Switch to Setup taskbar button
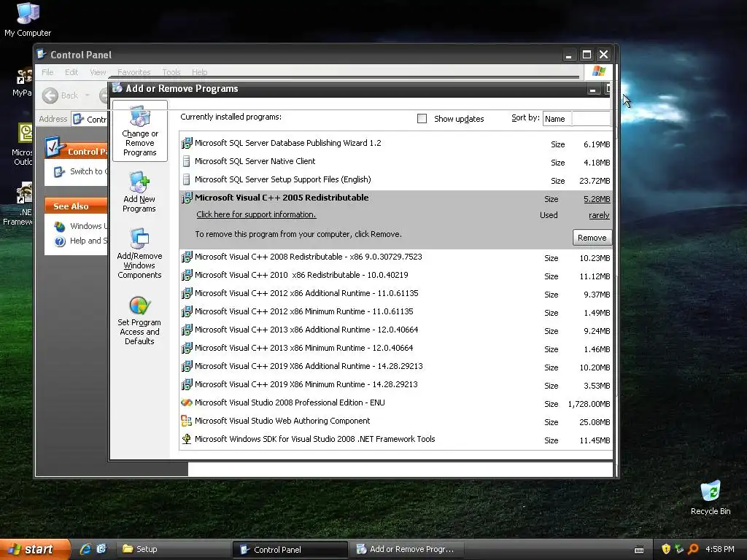The width and height of the screenshot is (747, 560). tap(174, 549)
